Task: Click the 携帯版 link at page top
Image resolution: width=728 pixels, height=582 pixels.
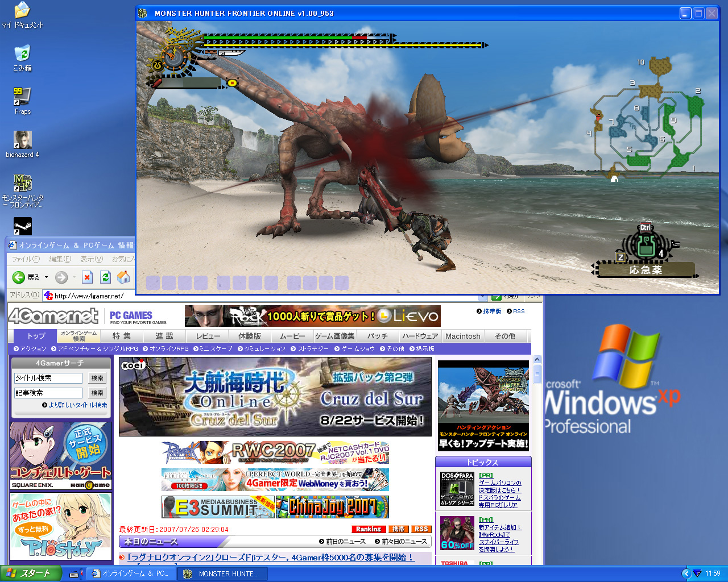Action: (489, 311)
